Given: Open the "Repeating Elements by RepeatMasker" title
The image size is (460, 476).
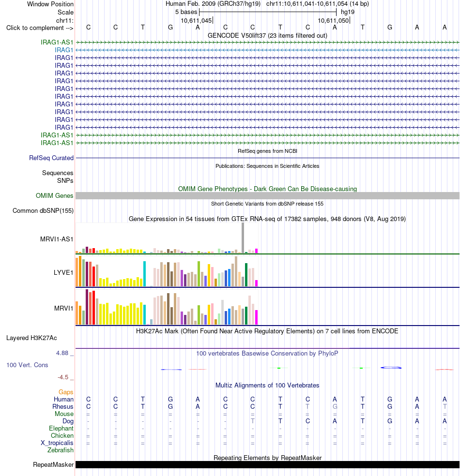Looking at the screenshot, I should click(x=267, y=458).
